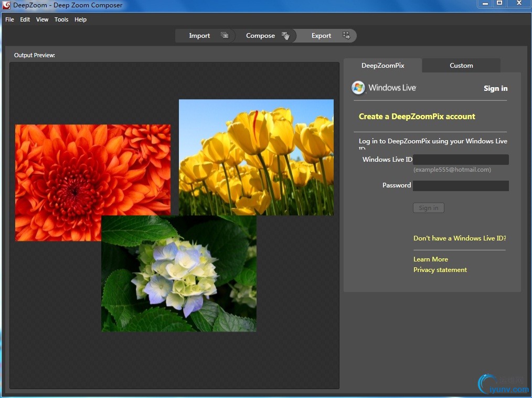The width and height of the screenshot is (532, 398).
Task: Open the Privacy statement link
Action: tap(440, 270)
